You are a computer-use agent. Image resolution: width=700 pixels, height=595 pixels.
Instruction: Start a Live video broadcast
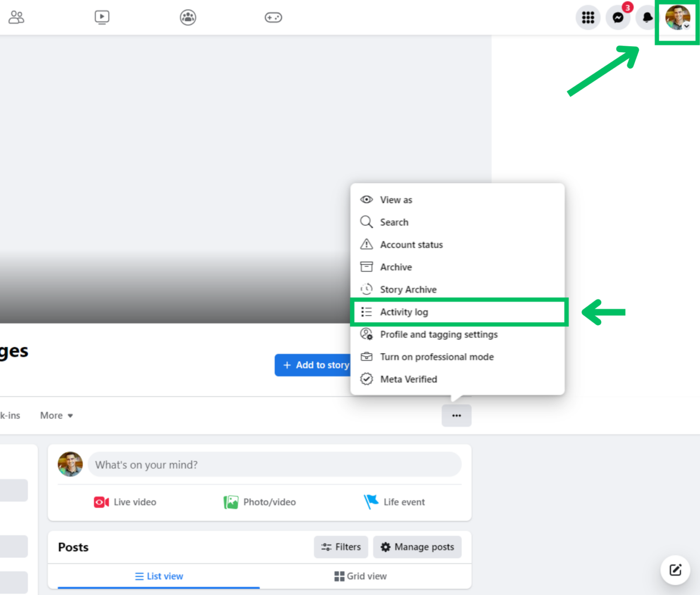tap(125, 502)
